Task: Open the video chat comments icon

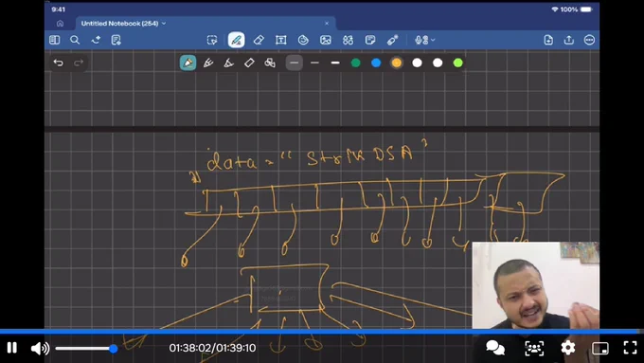Action: click(495, 348)
